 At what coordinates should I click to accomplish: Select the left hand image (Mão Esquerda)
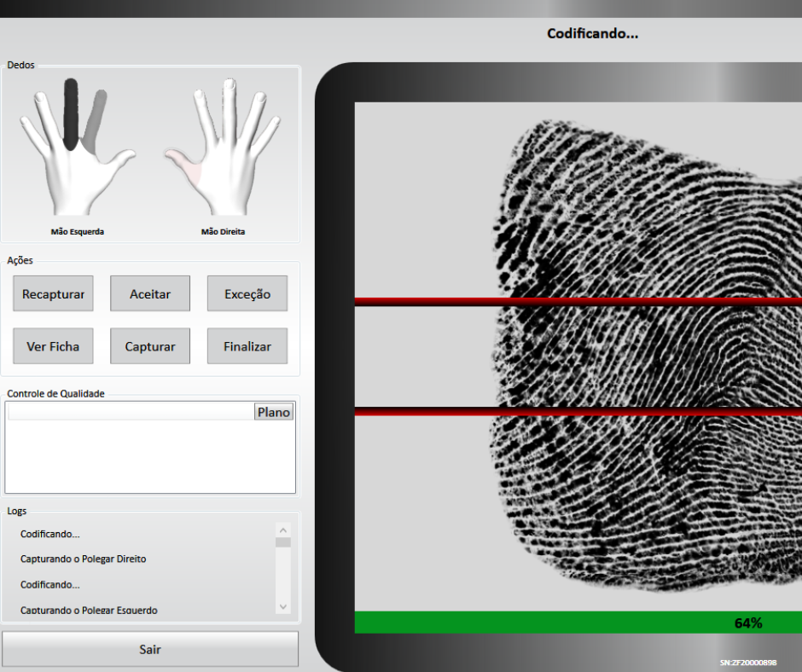pyautogui.click(x=78, y=147)
